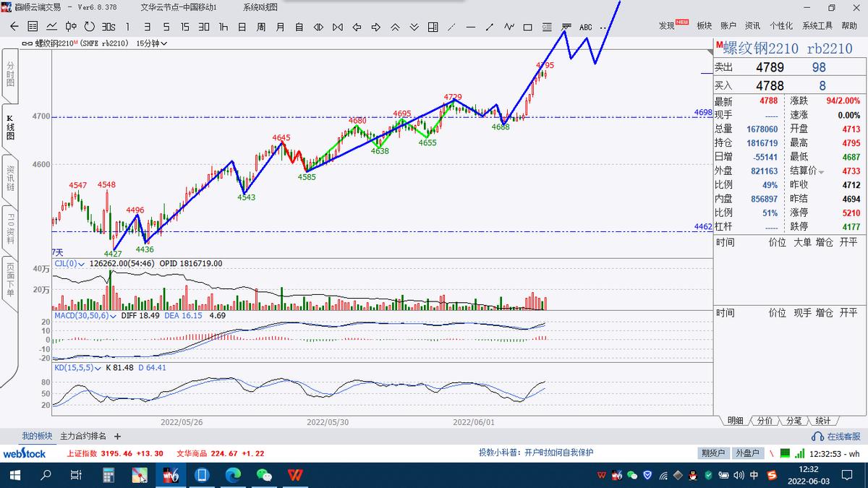Image resolution: width=868 pixels, height=488 pixels.
Task: Switch chart to weekly 周 period
Action: [x=261, y=27]
